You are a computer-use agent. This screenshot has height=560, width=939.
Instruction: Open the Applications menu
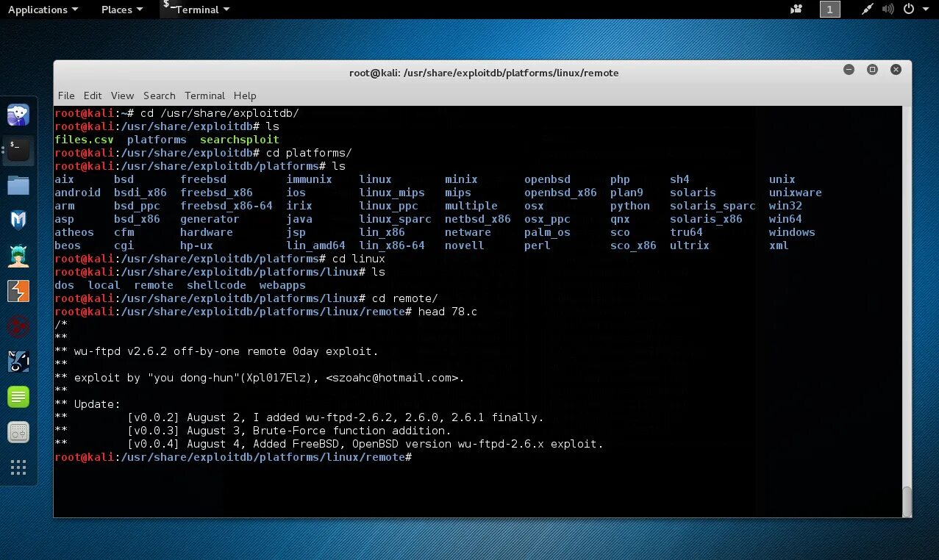pyautogui.click(x=43, y=10)
